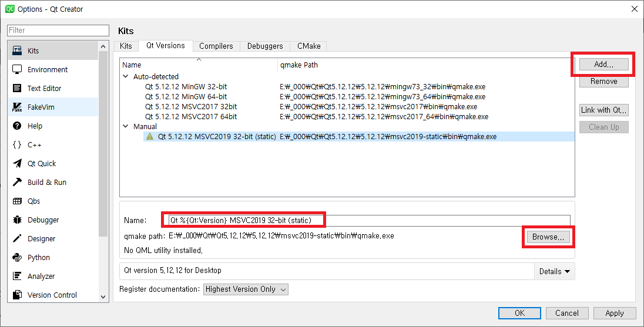
Task: Click the Designer pencil icon
Action: click(17, 238)
